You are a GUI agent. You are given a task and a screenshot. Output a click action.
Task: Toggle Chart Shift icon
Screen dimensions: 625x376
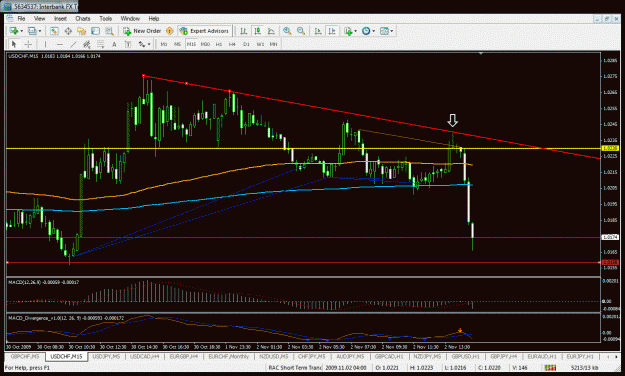coord(332,31)
